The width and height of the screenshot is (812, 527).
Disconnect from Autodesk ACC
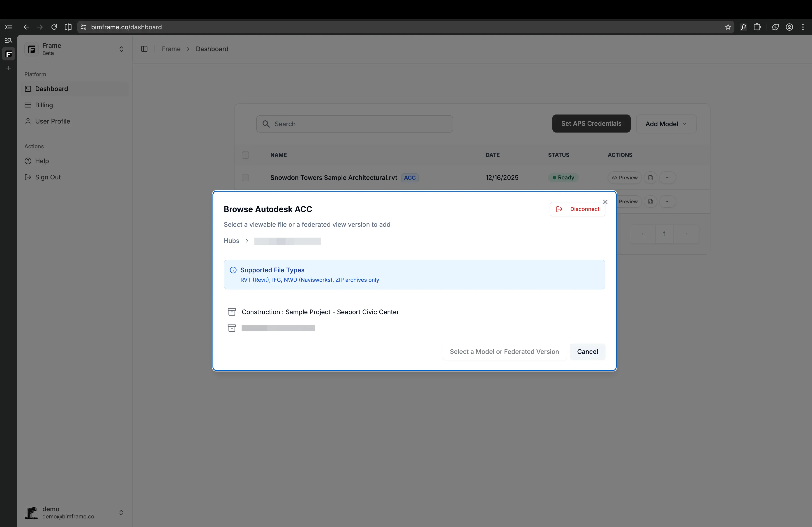(577, 209)
